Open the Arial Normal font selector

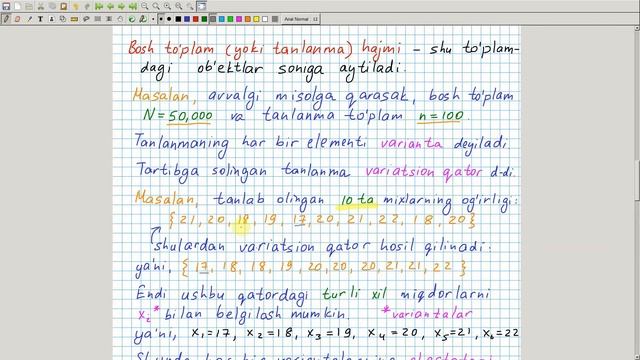300,19
